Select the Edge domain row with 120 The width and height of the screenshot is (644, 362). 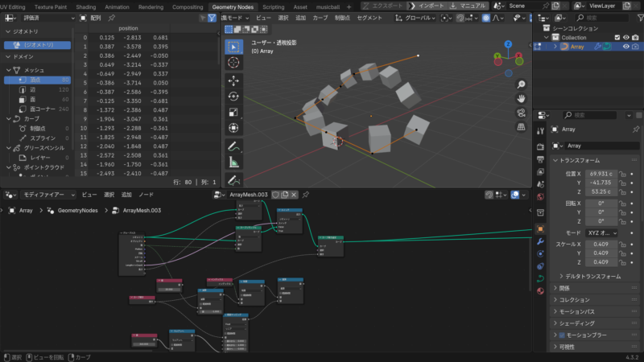[37, 89]
